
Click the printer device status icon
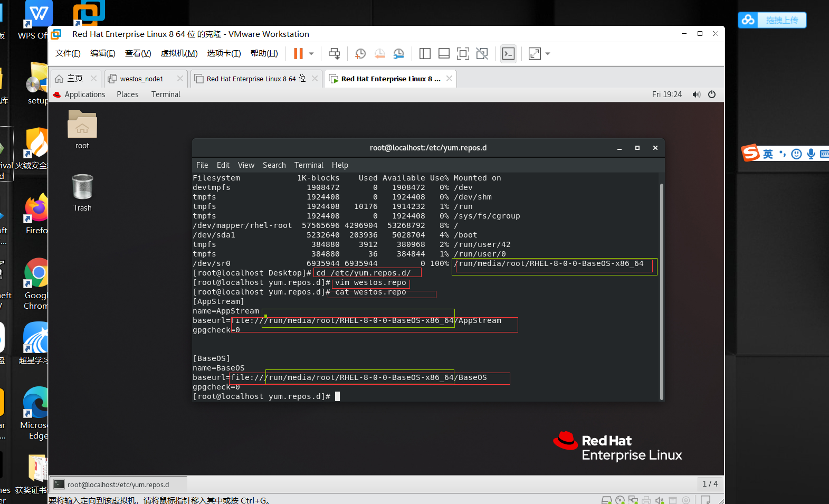pos(646,500)
